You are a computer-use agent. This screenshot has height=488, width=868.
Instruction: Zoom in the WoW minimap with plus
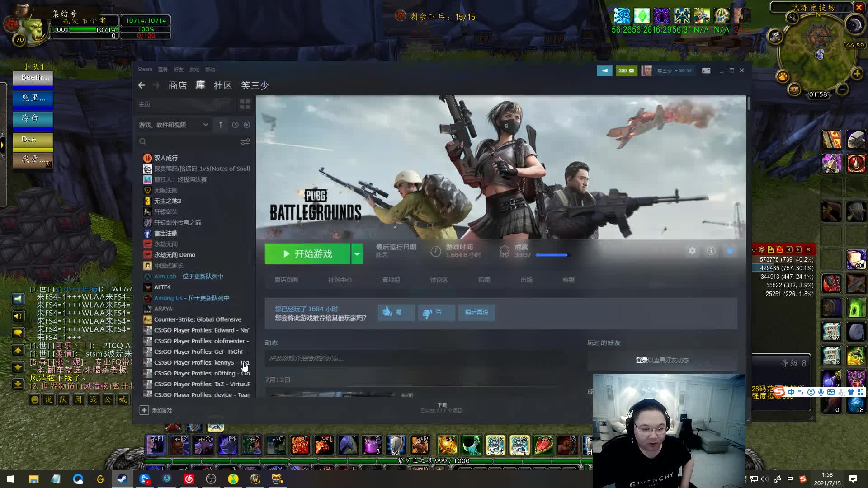click(857, 74)
